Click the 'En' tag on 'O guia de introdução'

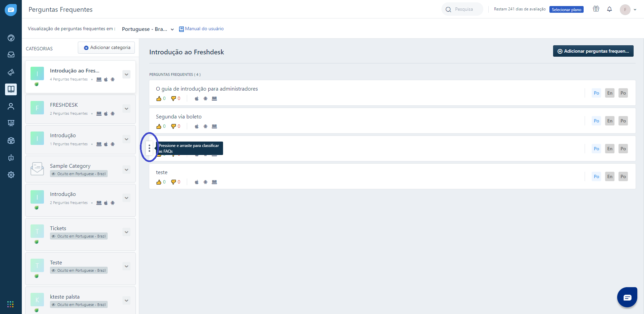(610, 93)
